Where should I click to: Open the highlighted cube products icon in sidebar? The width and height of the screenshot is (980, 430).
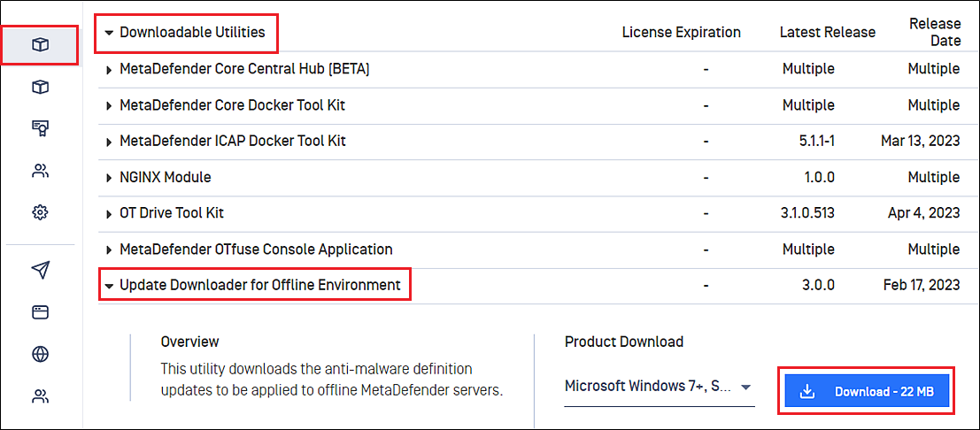tap(40, 44)
